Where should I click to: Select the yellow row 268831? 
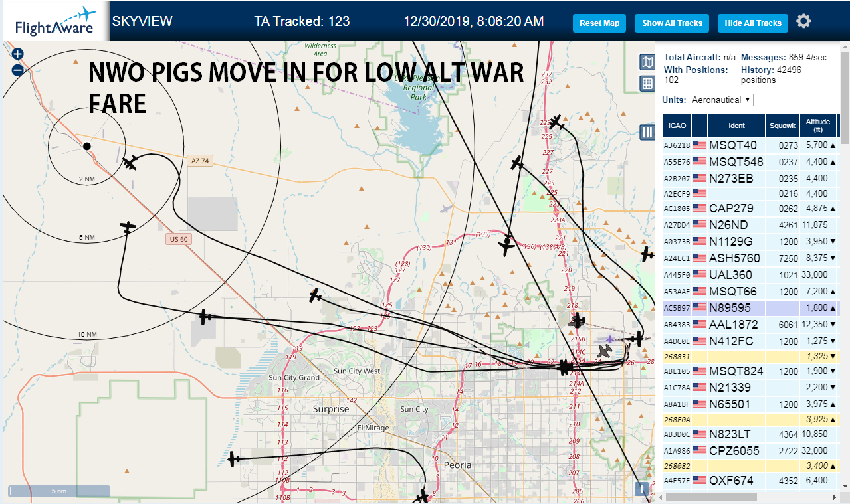(751, 356)
